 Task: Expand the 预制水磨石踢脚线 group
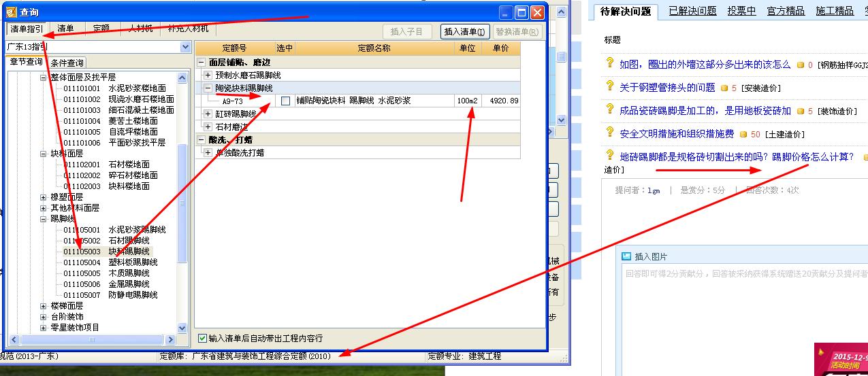pyautogui.click(x=208, y=75)
